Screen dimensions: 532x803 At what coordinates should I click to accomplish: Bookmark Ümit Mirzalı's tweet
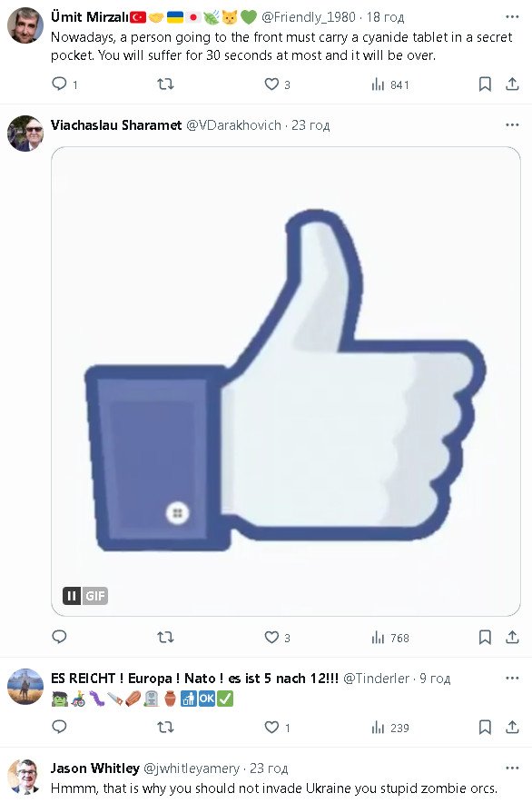tap(485, 84)
